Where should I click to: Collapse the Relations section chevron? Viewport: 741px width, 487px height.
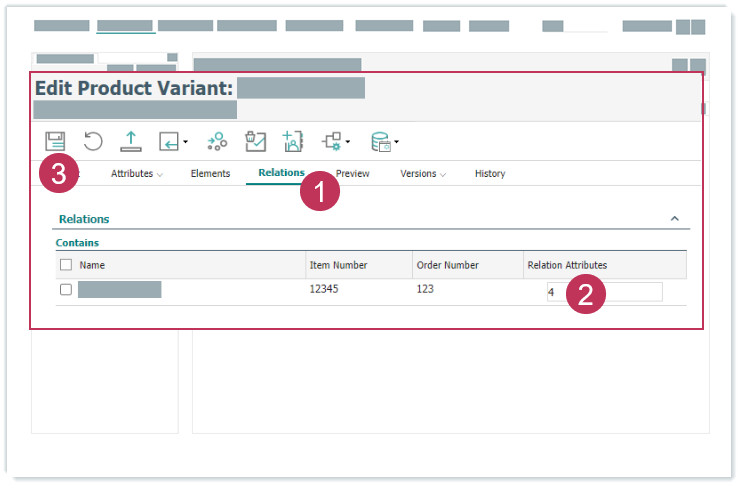[x=674, y=218]
